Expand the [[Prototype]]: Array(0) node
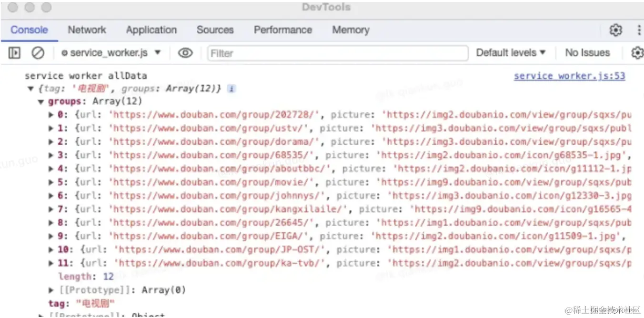The width and height of the screenshot is (644, 318). [51, 290]
